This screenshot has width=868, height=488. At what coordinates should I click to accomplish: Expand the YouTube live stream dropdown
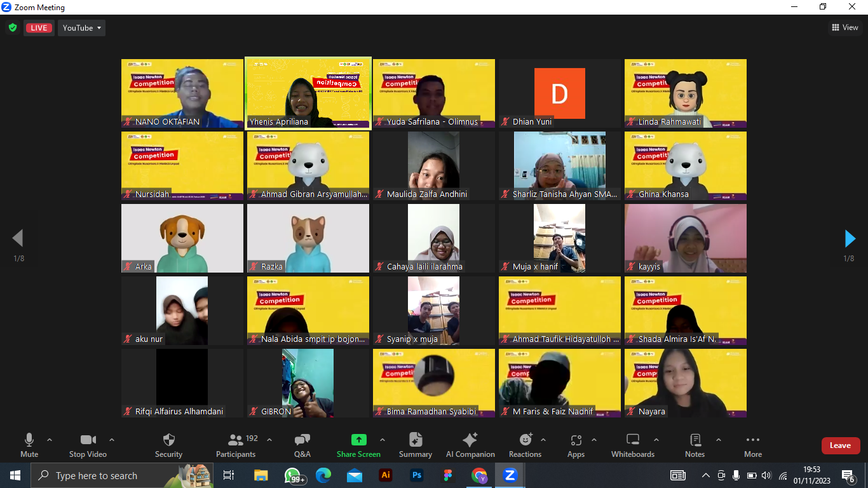(82, 28)
